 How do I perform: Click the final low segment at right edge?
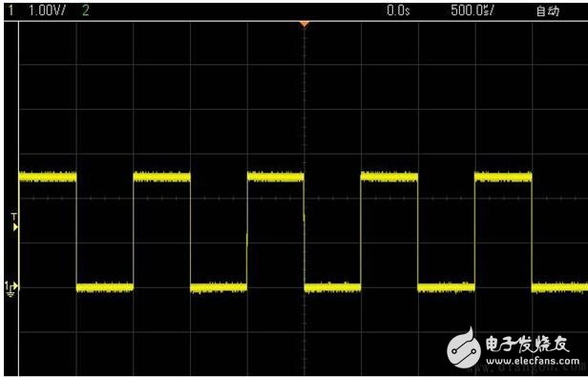559,287
